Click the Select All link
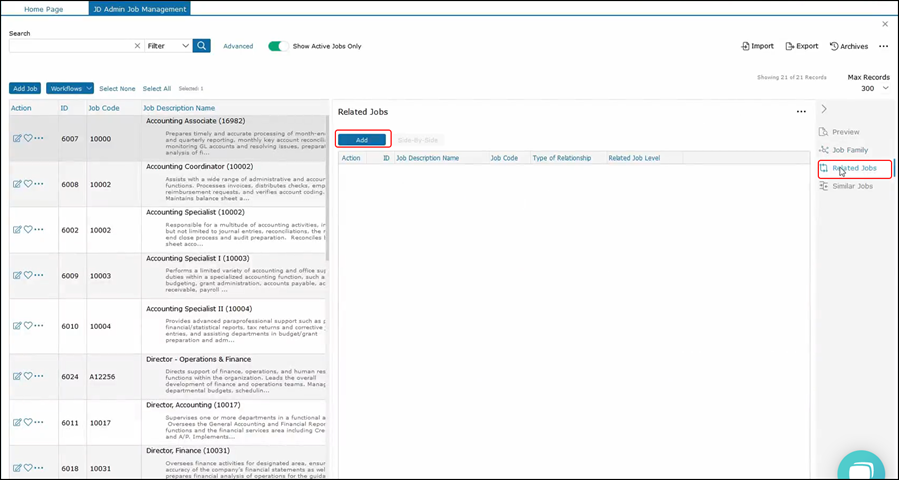 157,89
